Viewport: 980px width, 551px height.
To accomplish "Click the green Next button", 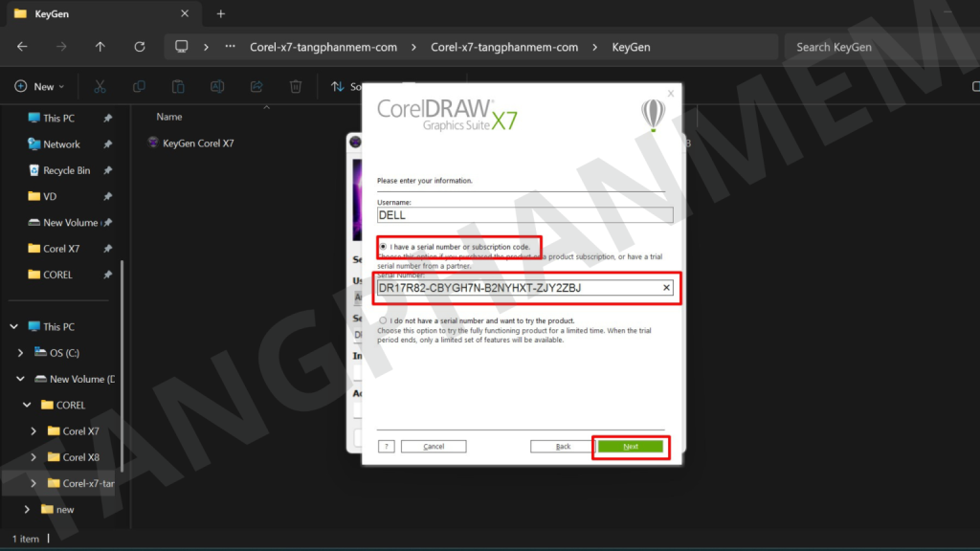I will (630, 447).
